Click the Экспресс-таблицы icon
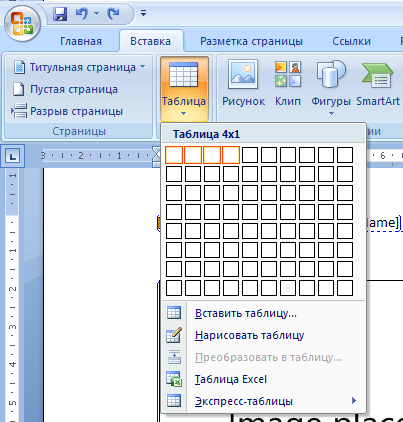Viewport: 403px width, 422px height. point(174,401)
